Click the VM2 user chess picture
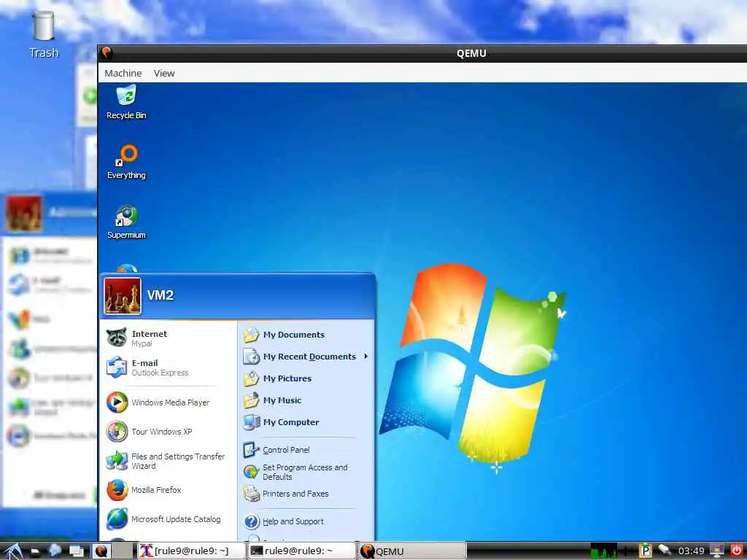747x560 pixels. click(123, 296)
